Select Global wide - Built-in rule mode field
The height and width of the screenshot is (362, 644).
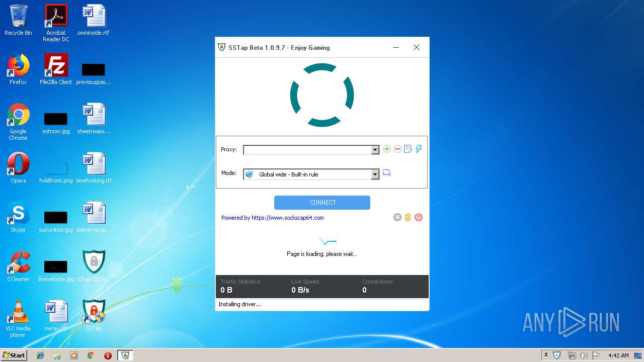coord(307,174)
